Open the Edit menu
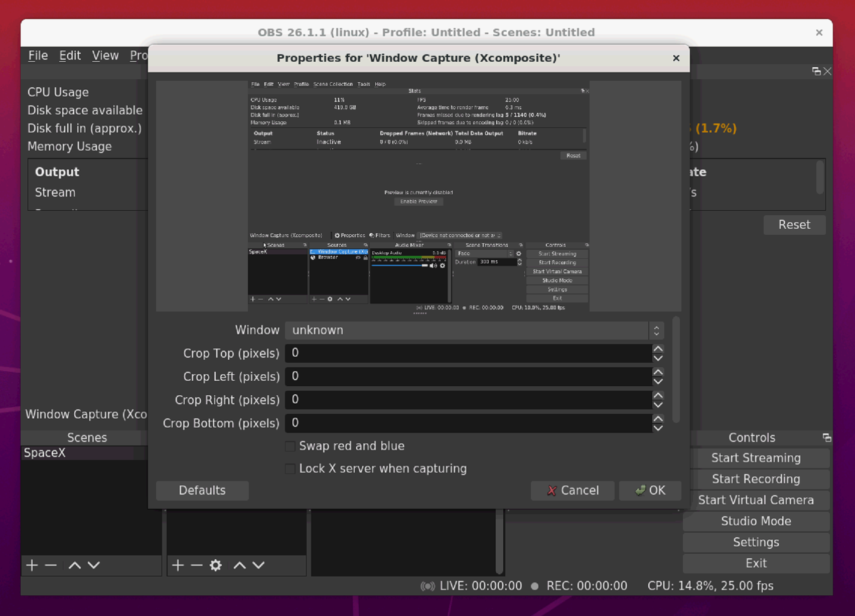855x616 pixels. 70,55
